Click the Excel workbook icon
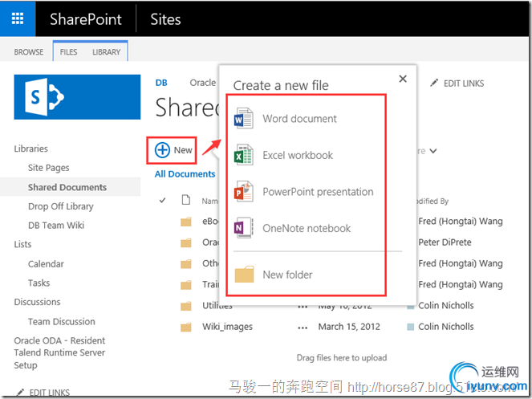The height and width of the screenshot is (399, 532). click(x=242, y=156)
